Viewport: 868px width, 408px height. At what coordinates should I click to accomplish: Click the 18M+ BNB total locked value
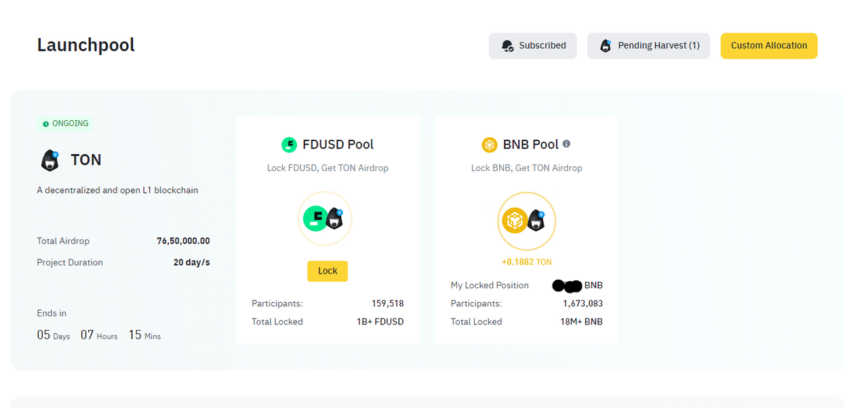(581, 322)
